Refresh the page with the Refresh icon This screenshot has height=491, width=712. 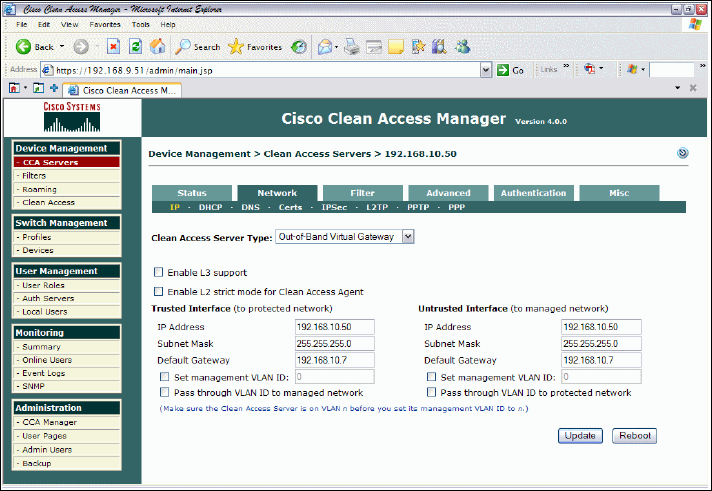(135, 46)
